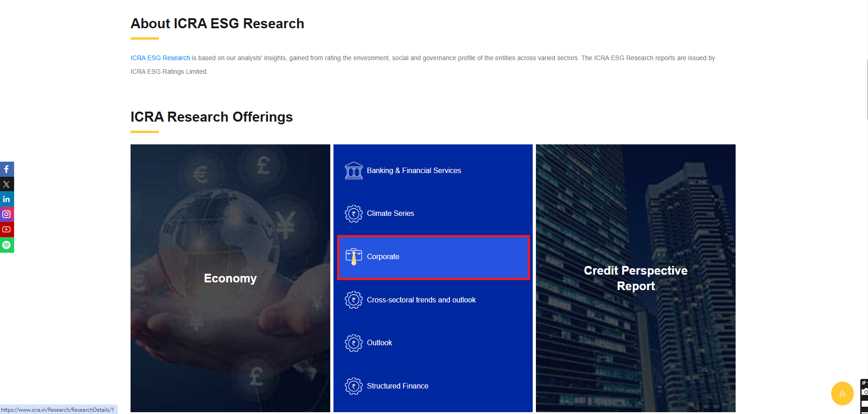Follow the ICRA ESG Research hyperlink
Image resolution: width=868 pixels, height=414 pixels.
160,58
